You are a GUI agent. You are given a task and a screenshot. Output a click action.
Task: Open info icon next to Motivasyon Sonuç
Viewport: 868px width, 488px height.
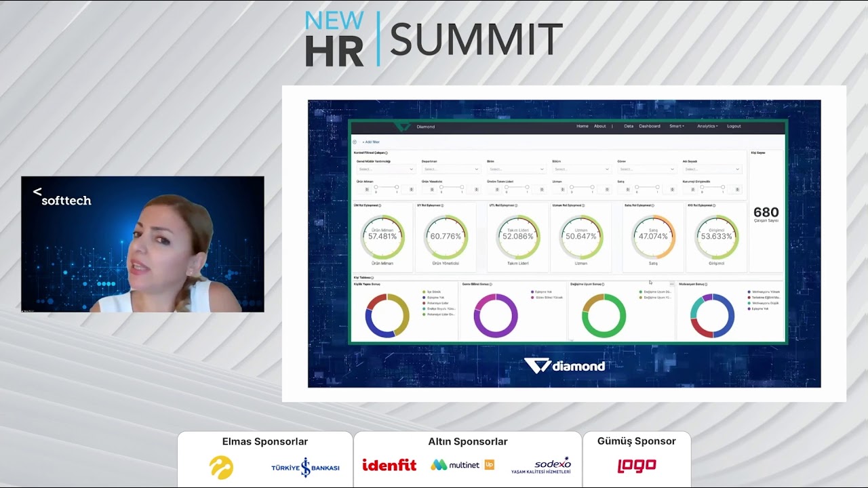click(x=706, y=285)
